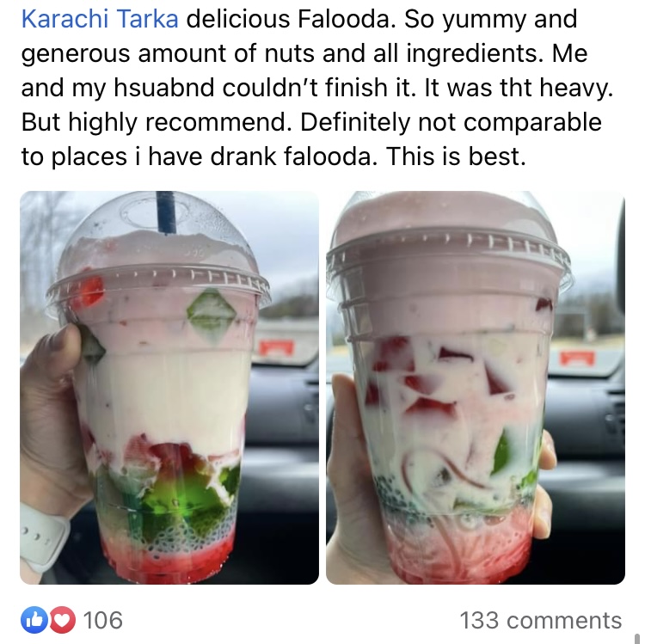The width and height of the screenshot is (645, 644).
Task: Click the blue thumbs-up reaction icon
Action: [34, 620]
